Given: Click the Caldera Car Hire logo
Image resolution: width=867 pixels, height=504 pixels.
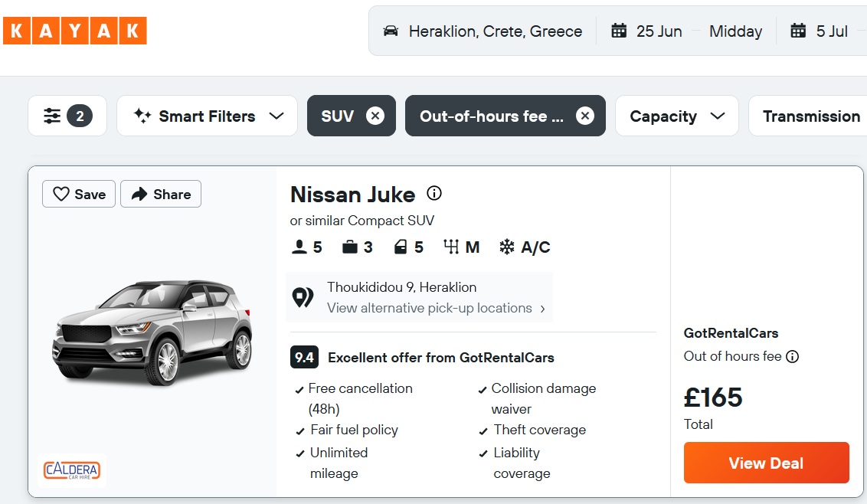Looking at the screenshot, I should pyautogui.click(x=72, y=470).
